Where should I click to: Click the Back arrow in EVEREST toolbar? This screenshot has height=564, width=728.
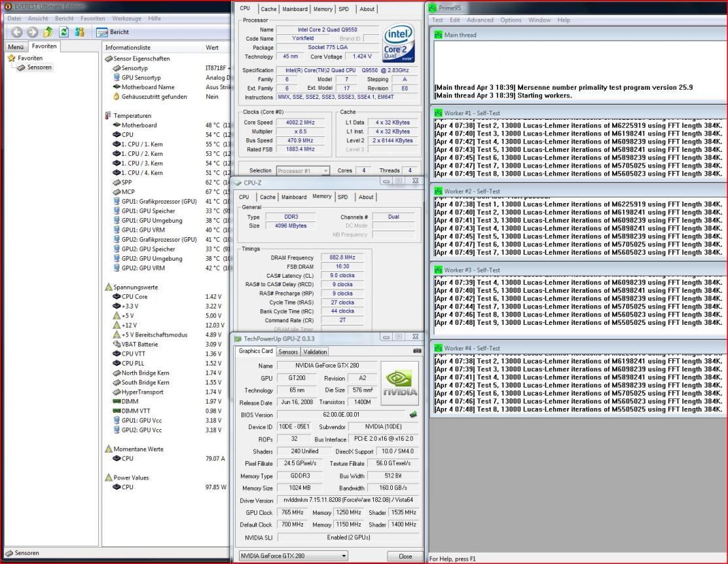pos(17,32)
